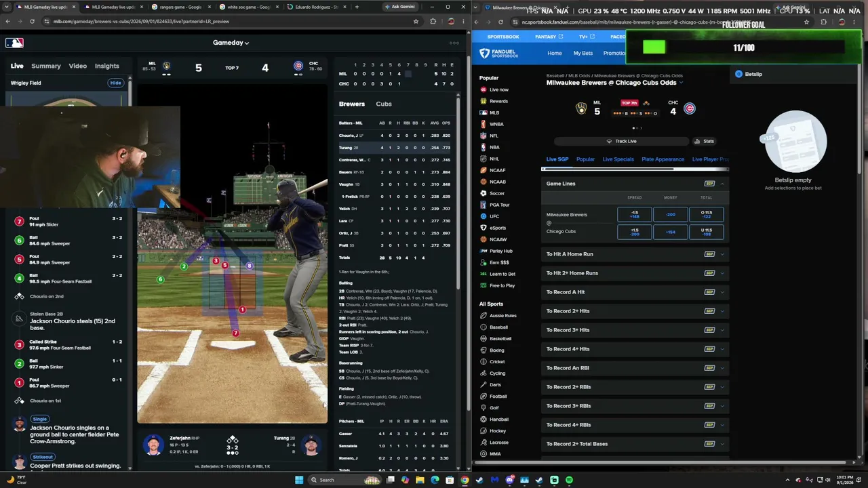Open a new tab in the MLB browser window
The height and width of the screenshot is (488, 868).
pos(357,7)
